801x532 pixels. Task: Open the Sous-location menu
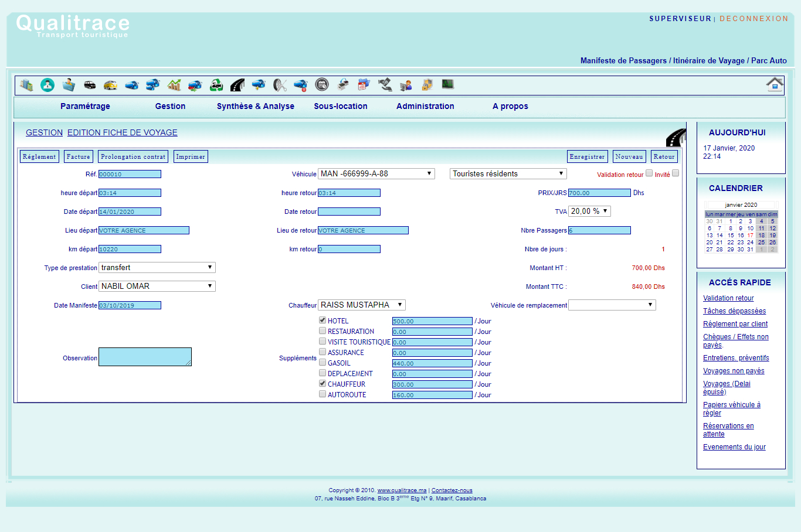tap(341, 106)
